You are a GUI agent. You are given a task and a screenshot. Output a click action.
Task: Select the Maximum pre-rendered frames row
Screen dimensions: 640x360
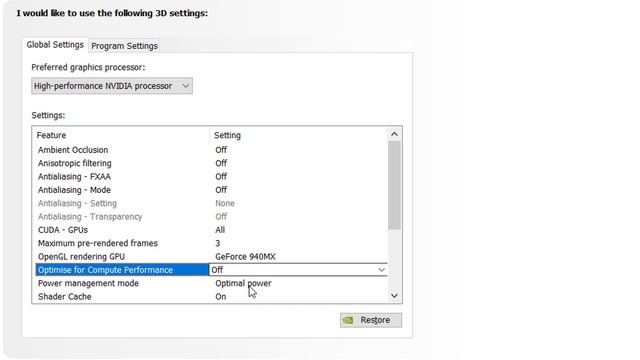(x=211, y=243)
